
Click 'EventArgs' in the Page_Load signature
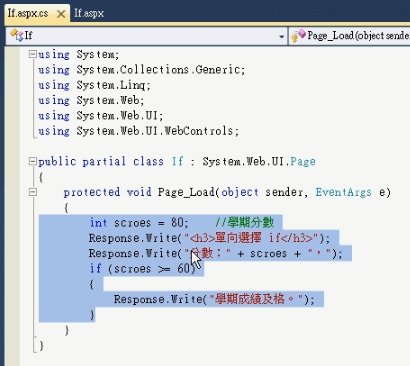343,192
